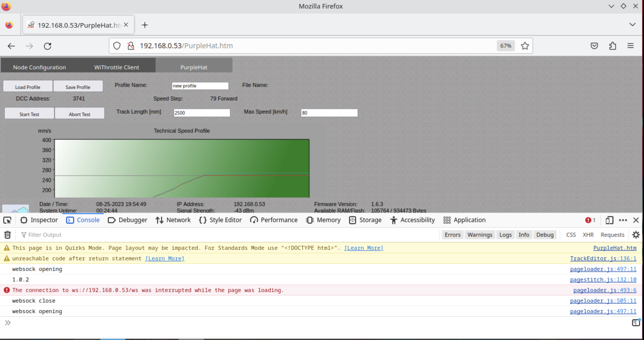Open Save to Pocket
The height and width of the screenshot is (340, 644).
(x=594, y=46)
